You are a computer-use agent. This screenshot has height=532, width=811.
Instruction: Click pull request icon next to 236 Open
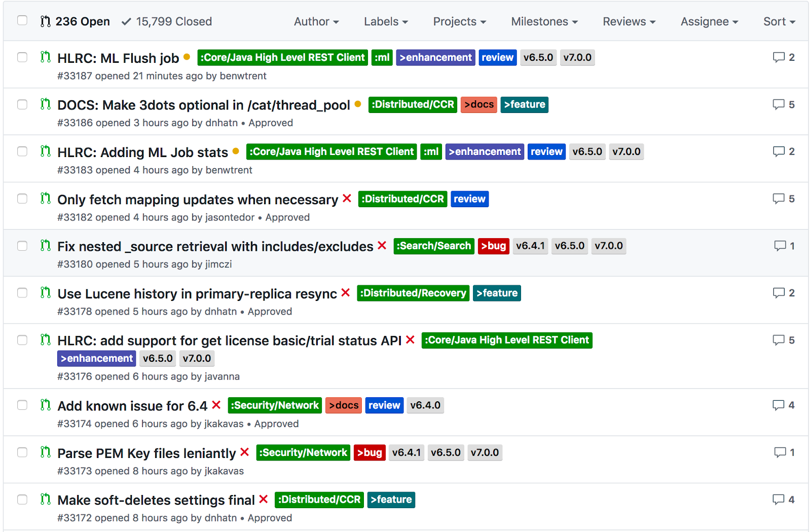tap(46, 21)
